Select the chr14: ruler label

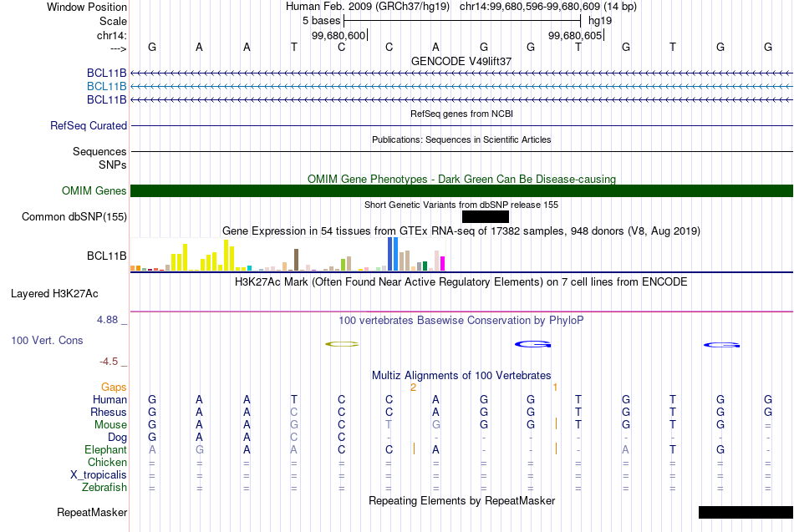tap(111, 35)
